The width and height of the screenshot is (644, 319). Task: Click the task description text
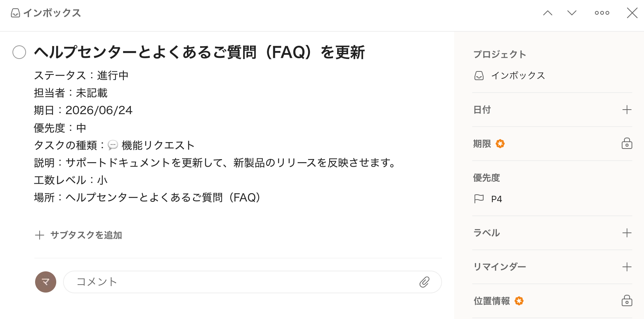pos(214,163)
